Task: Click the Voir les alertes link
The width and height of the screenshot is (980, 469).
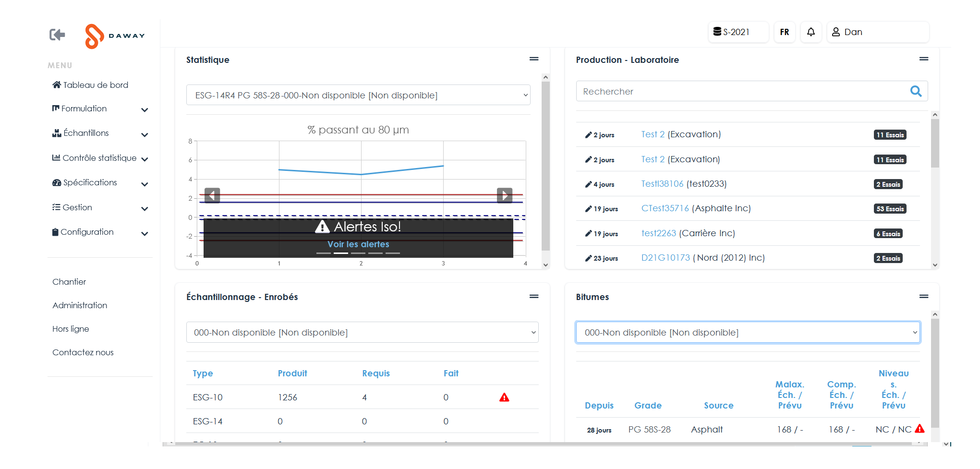Action: 358,244
